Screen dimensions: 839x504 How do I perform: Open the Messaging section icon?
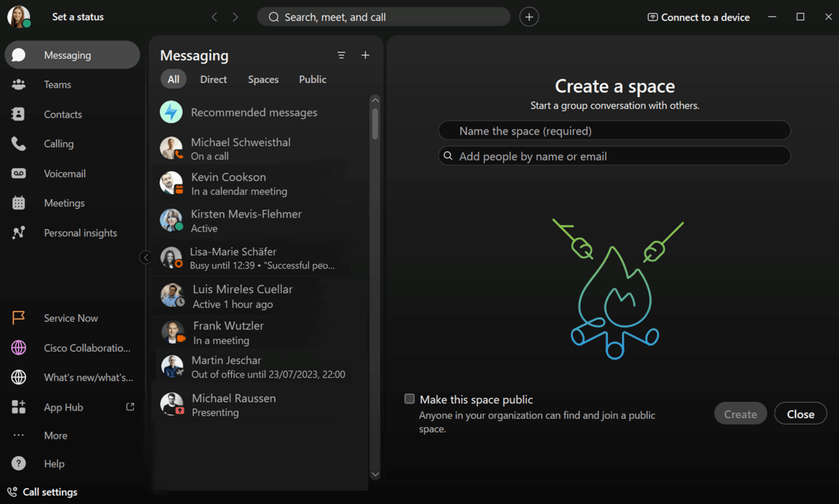[x=18, y=55]
